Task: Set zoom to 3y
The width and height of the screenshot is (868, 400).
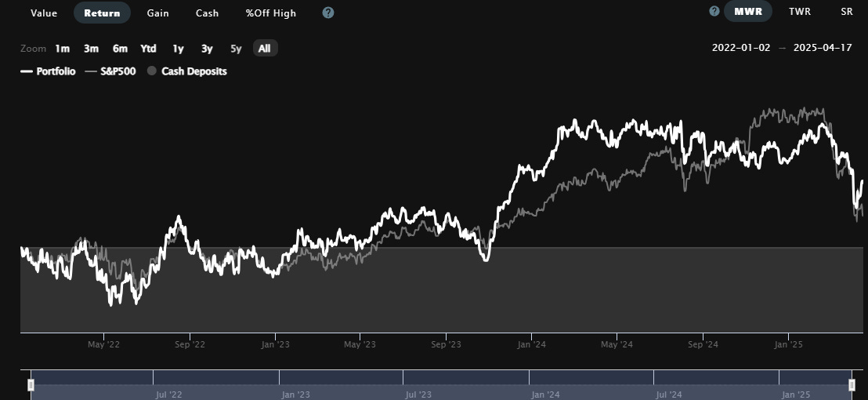Action: 207,48
